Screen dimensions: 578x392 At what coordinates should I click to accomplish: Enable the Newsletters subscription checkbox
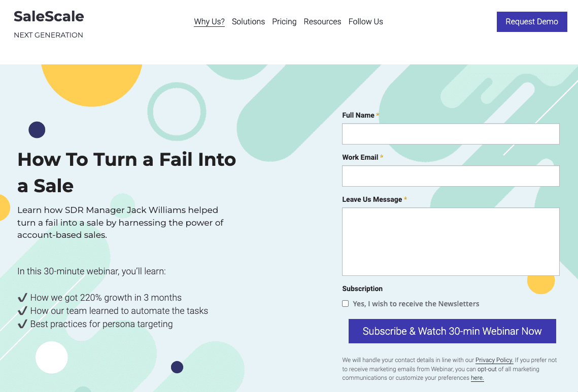(x=346, y=304)
